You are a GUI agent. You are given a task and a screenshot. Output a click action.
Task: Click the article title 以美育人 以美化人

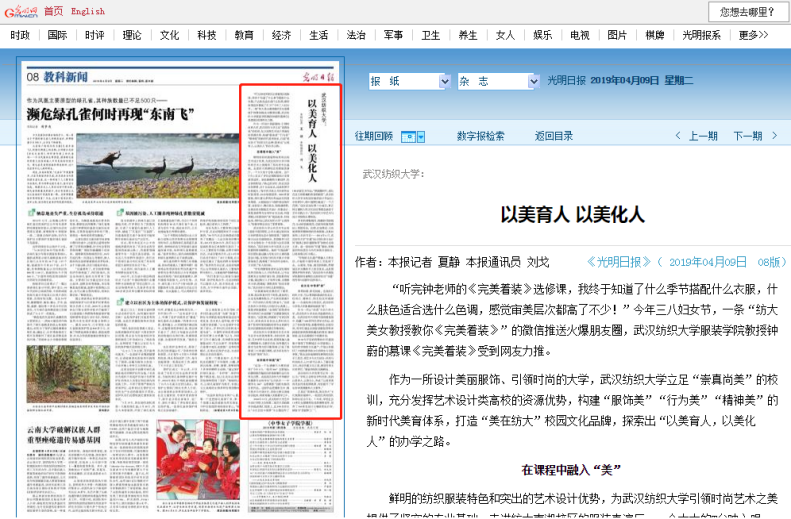point(573,214)
